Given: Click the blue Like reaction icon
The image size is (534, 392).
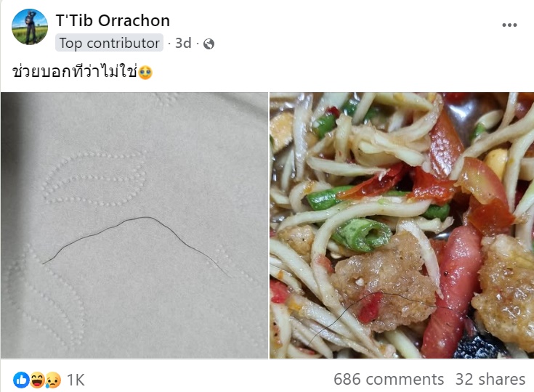Looking at the screenshot, I should [x=21, y=380].
